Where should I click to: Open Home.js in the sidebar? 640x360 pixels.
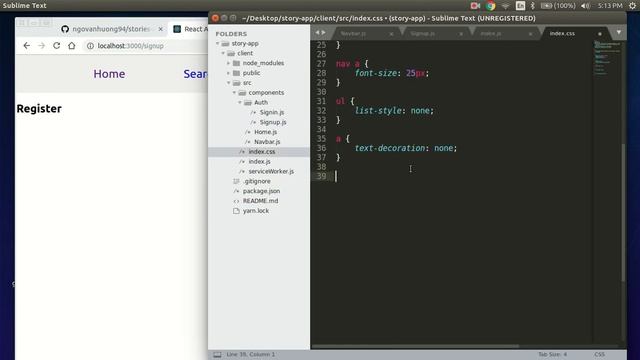(x=265, y=132)
